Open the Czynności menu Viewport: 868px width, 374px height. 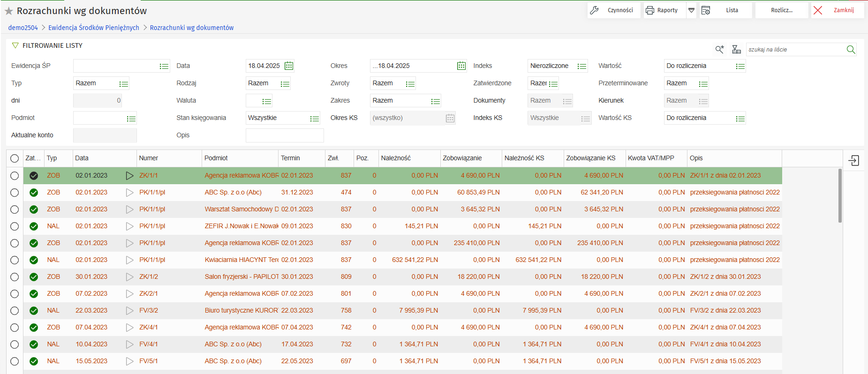coord(613,10)
